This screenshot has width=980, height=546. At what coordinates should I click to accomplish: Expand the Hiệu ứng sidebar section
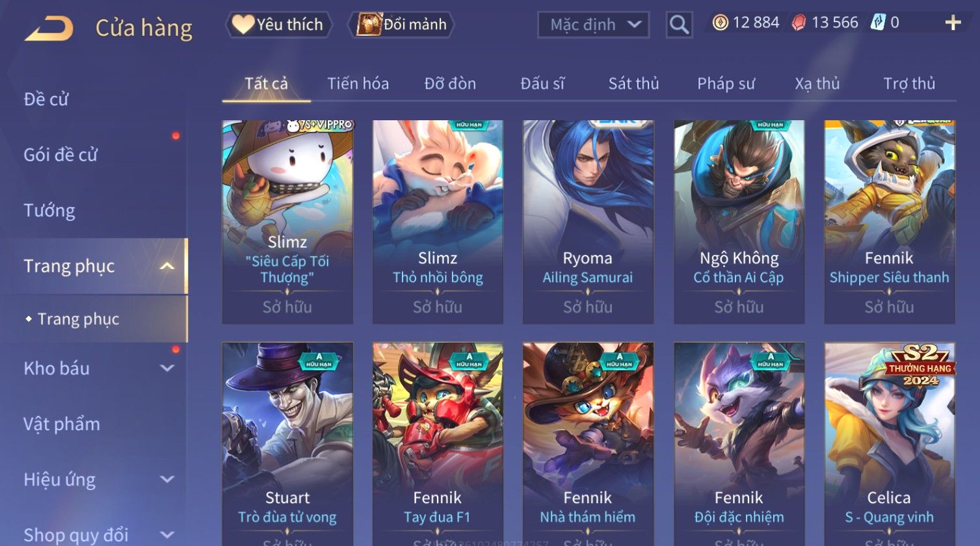click(167, 480)
